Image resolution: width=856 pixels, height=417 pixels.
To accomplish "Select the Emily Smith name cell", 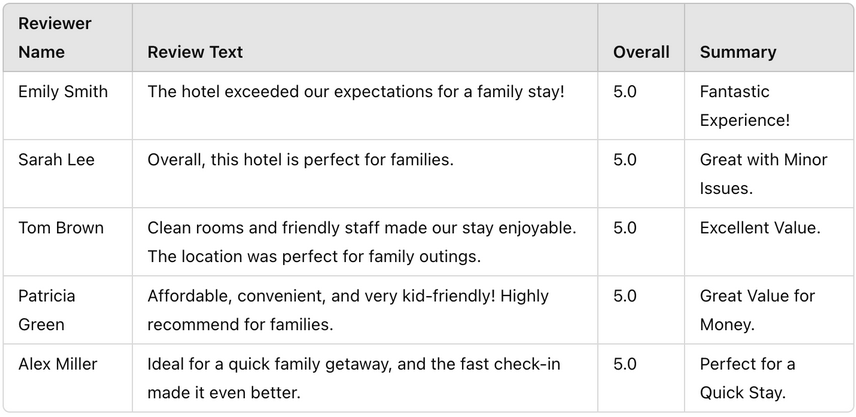I will (x=68, y=105).
